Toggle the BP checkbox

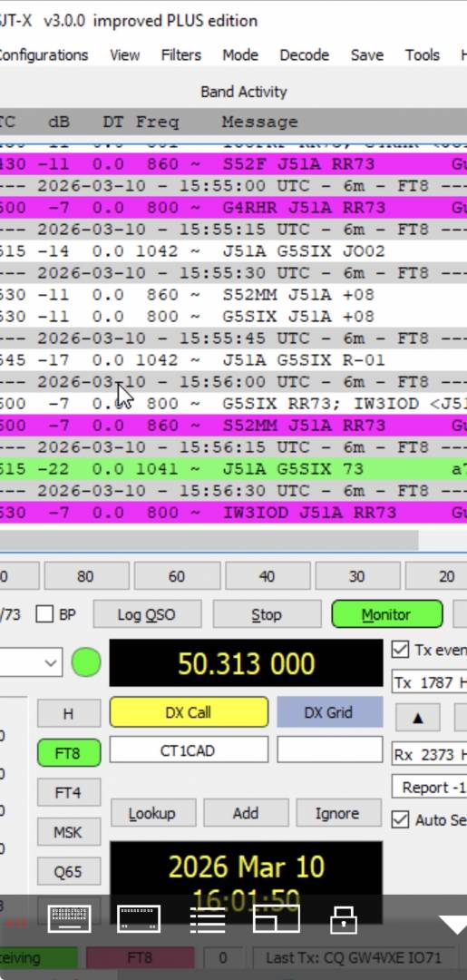click(44, 614)
